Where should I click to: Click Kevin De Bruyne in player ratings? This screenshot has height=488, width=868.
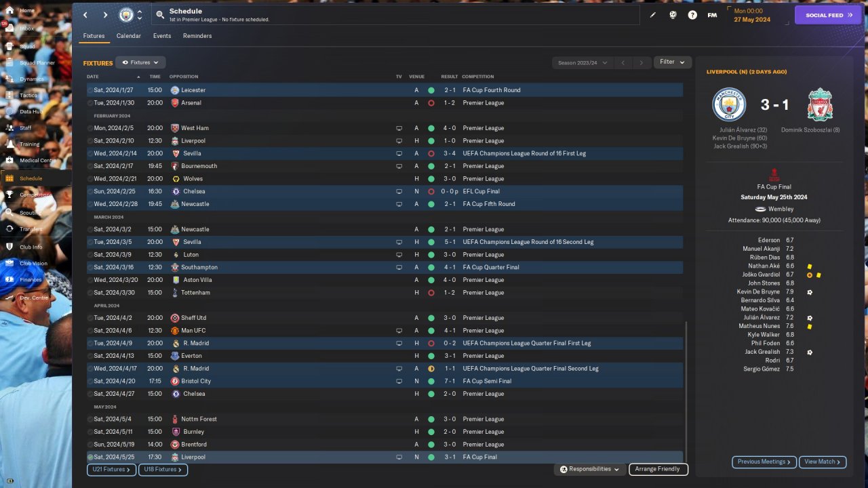pos(758,292)
